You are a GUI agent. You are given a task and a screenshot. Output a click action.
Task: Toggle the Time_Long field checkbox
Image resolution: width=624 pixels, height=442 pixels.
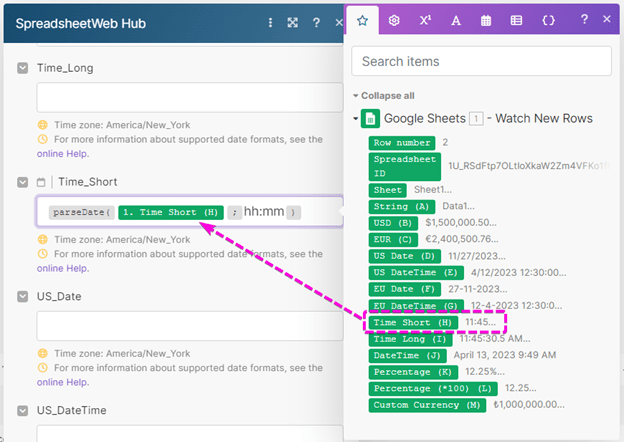tap(23, 68)
